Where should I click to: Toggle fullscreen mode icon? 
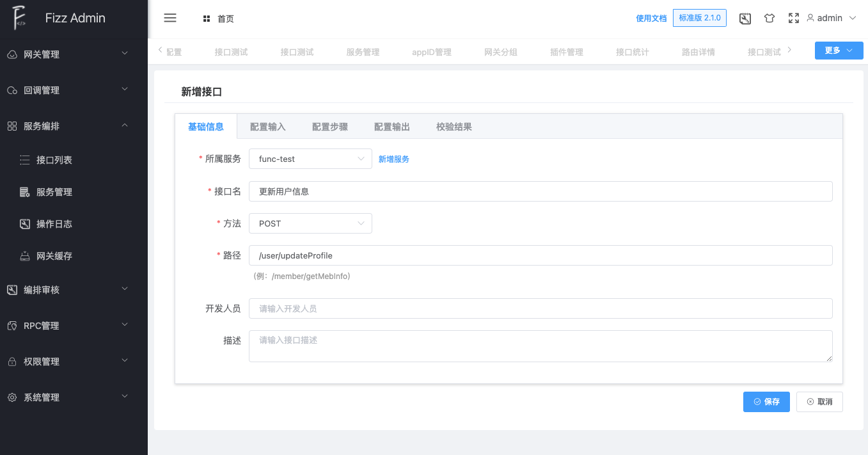click(794, 19)
